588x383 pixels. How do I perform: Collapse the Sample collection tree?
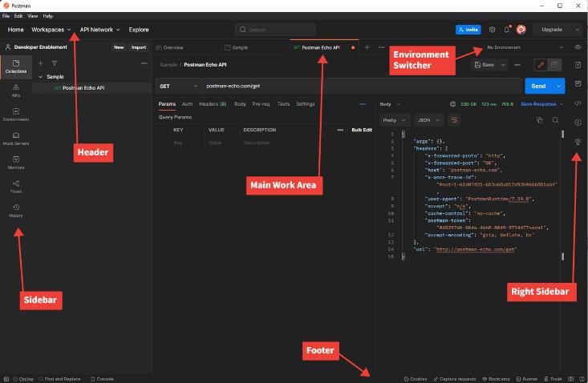40,77
